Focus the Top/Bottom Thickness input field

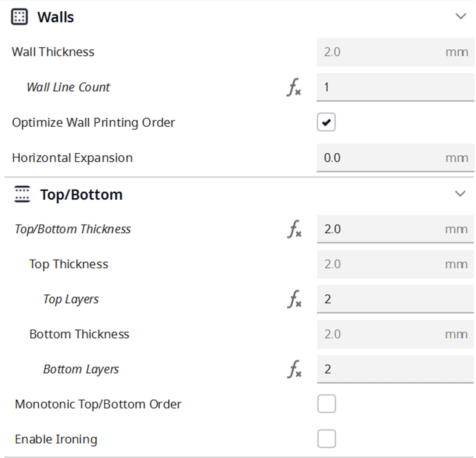(384, 229)
